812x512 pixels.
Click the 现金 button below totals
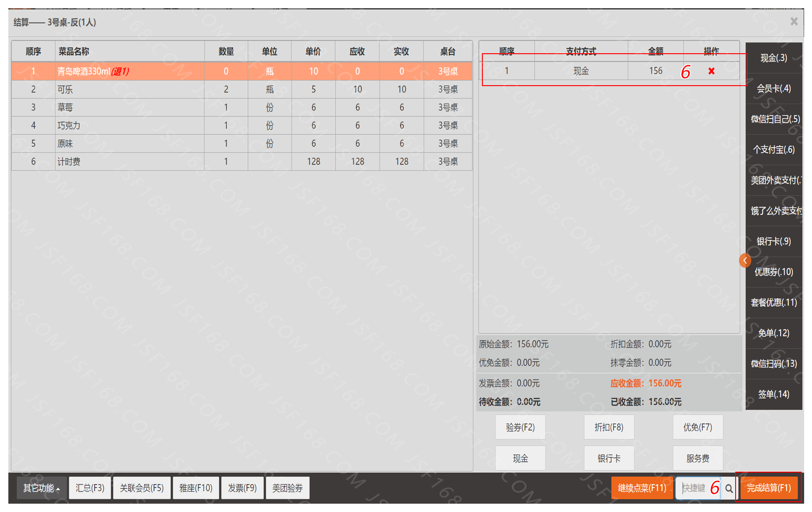coord(520,458)
